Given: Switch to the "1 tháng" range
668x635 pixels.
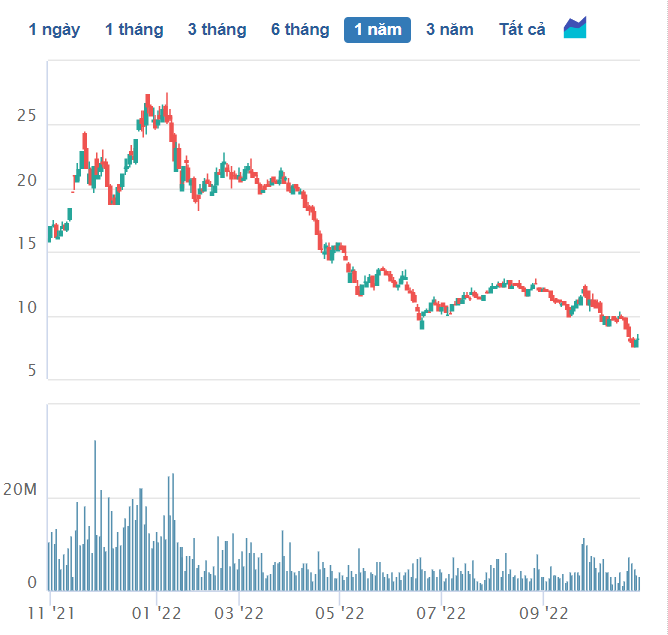Looking at the screenshot, I should (x=134, y=30).
